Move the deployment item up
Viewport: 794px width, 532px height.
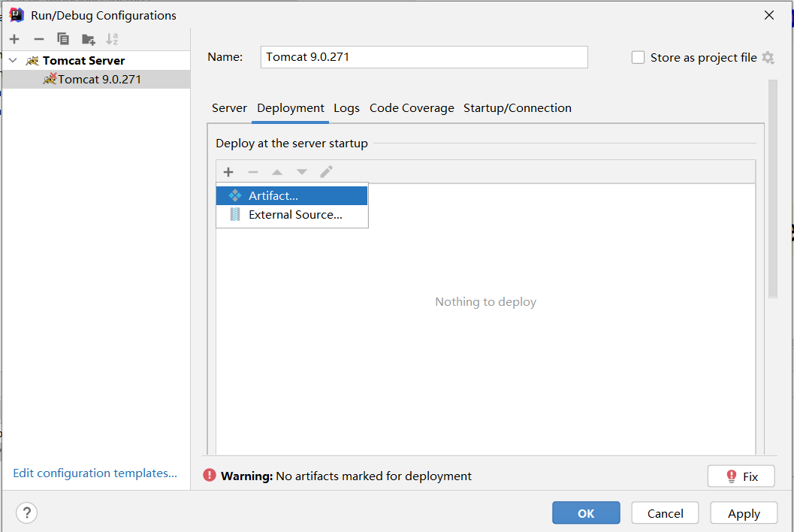click(277, 172)
